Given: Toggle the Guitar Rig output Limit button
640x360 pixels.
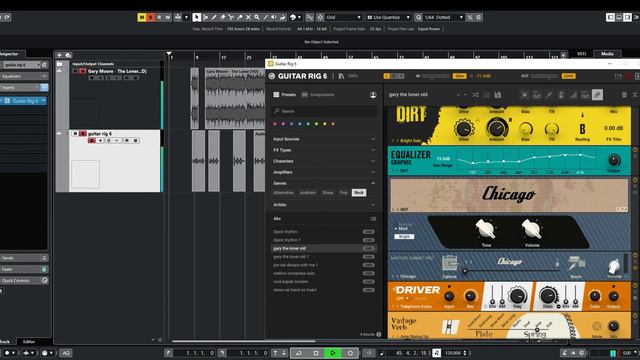Looking at the screenshot, I should pos(569,76).
